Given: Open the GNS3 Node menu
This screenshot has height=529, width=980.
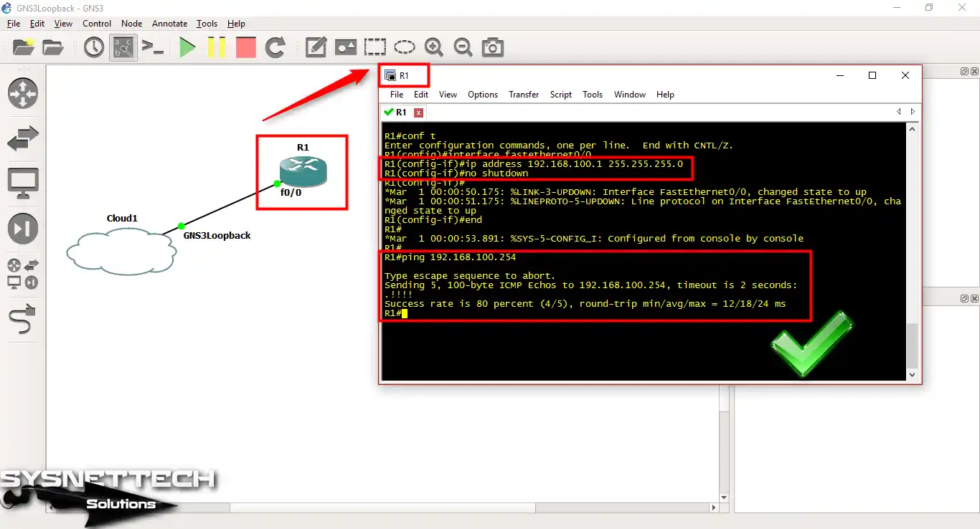Looking at the screenshot, I should tap(131, 24).
